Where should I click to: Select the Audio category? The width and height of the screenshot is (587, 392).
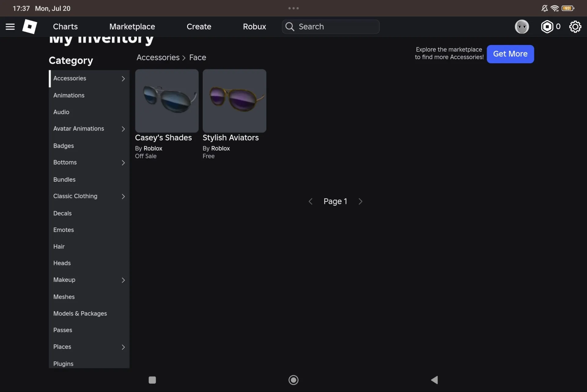89,112
